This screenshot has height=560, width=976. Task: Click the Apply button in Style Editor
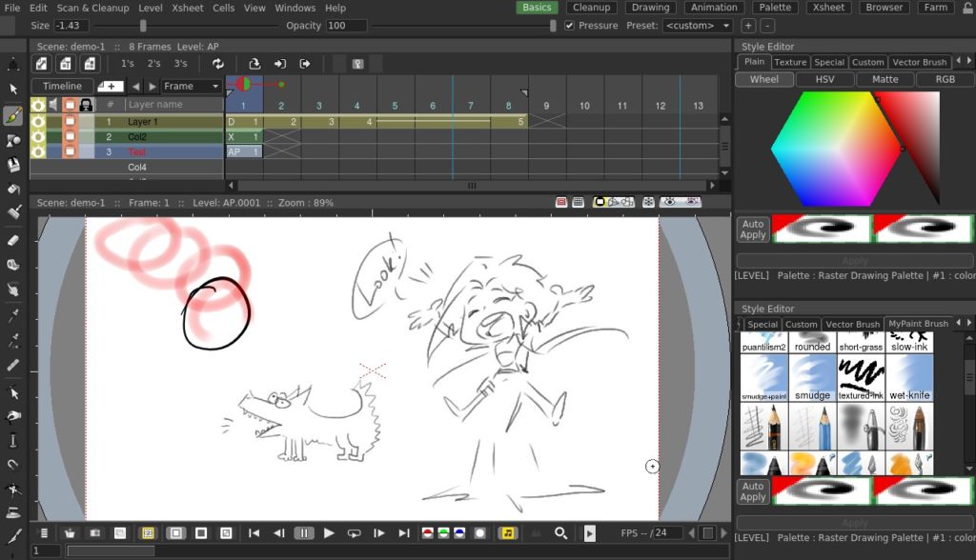[854, 260]
